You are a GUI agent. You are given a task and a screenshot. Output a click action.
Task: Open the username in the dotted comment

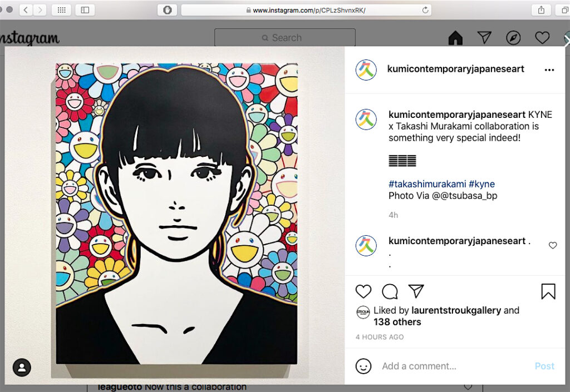point(457,241)
